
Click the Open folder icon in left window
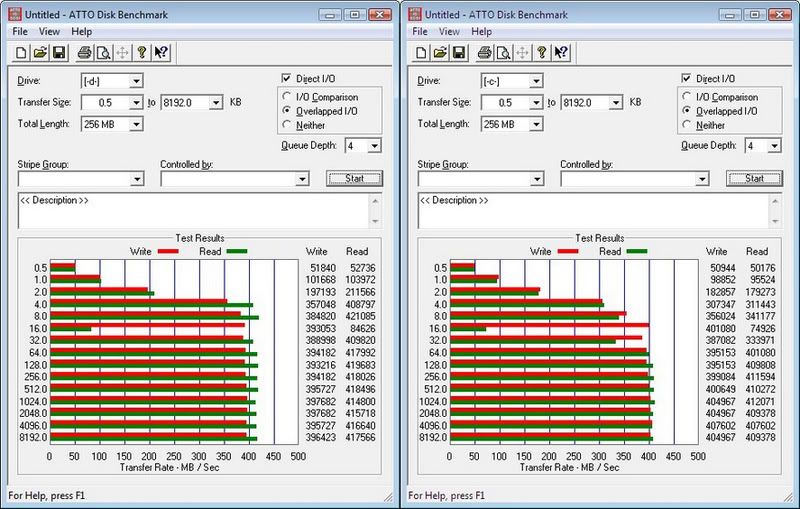click(40, 52)
